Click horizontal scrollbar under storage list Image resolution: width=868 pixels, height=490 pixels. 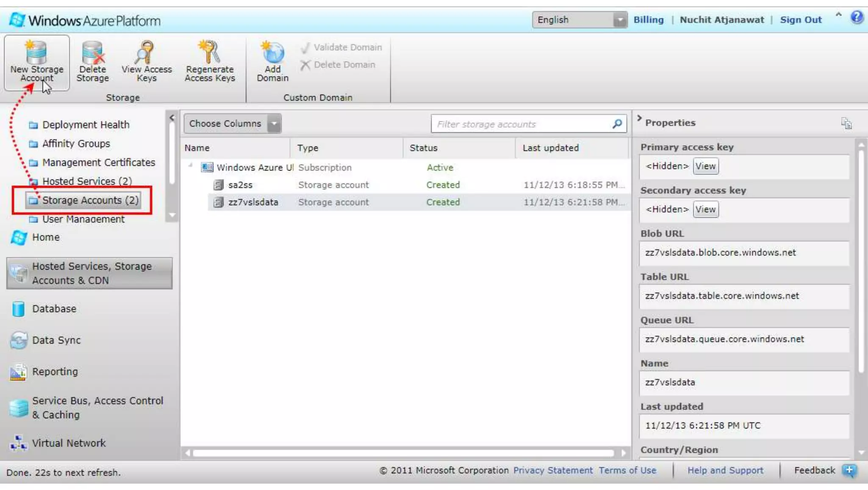click(x=403, y=453)
